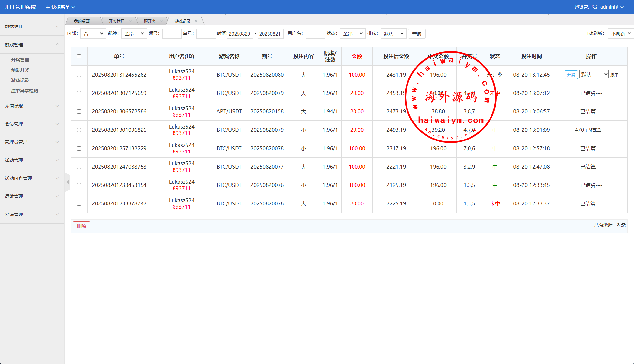Switch to the 我的桌面 tab
Image resolution: width=634 pixels, height=364 pixels.
click(82, 21)
